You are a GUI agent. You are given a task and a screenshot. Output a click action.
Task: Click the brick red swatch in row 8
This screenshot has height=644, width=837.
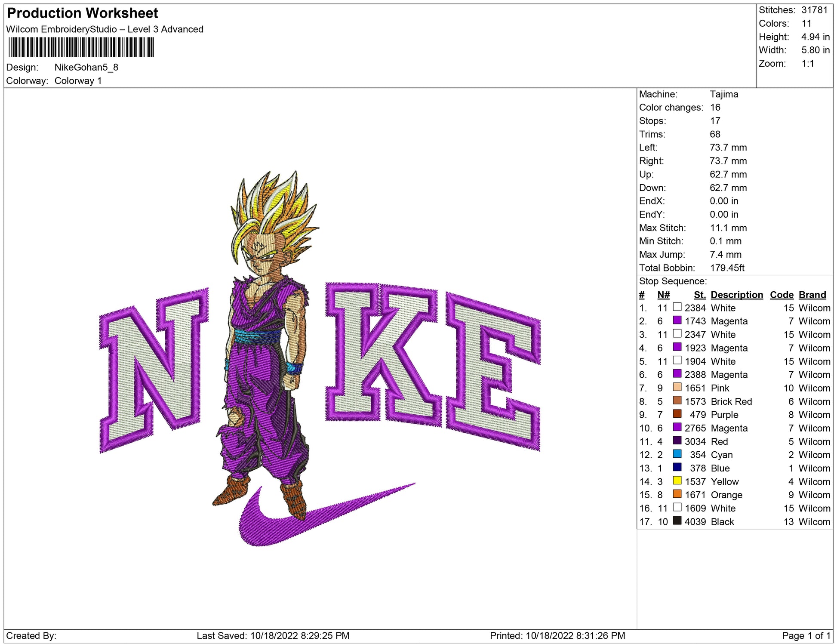(677, 401)
